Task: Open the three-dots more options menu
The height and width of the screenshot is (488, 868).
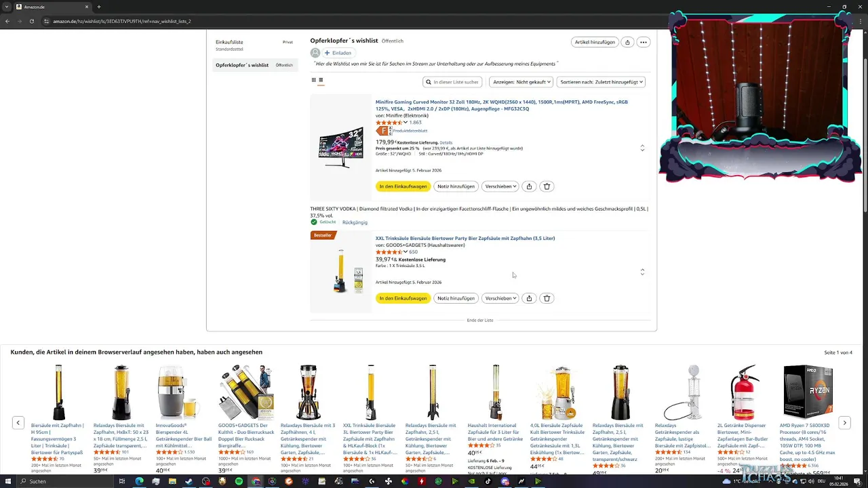Action: pos(644,42)
